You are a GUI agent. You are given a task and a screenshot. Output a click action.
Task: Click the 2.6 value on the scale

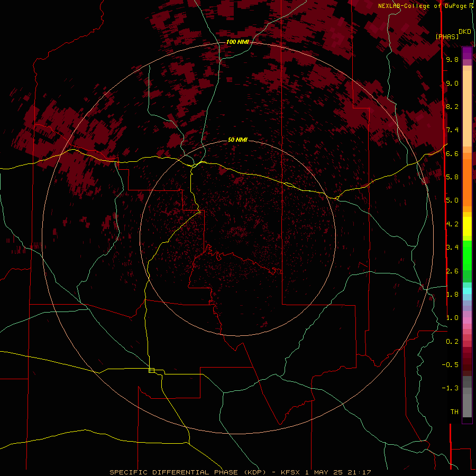[x=452, y=271]
